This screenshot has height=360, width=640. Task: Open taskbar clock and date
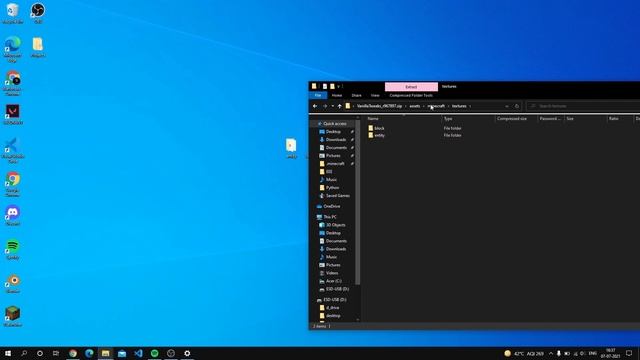(610, 353)
